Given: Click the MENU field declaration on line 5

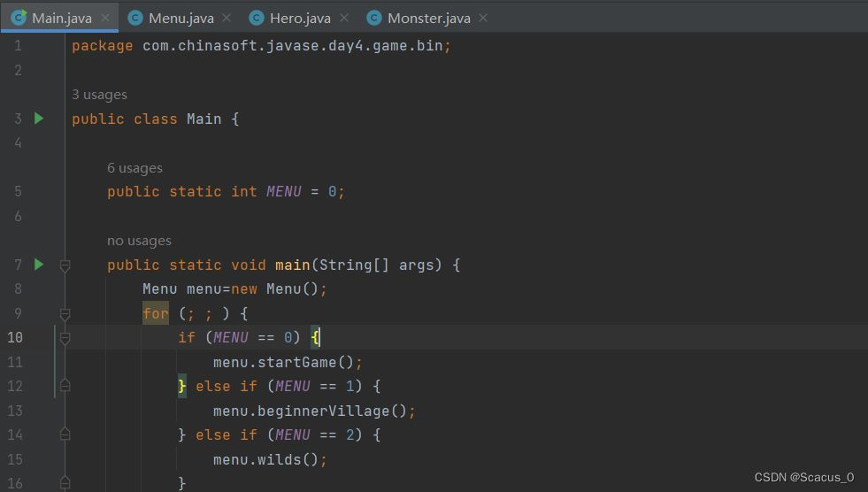Looking at the screenshot, I should (x=284, y=191).
